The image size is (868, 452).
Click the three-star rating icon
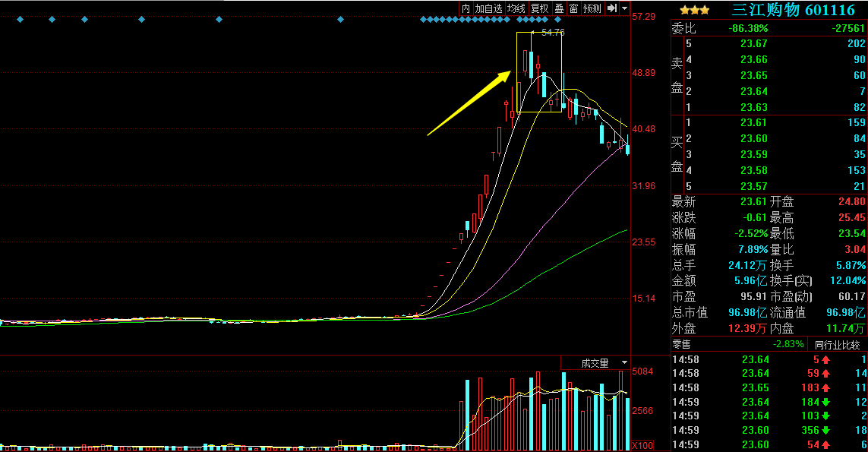694,10
